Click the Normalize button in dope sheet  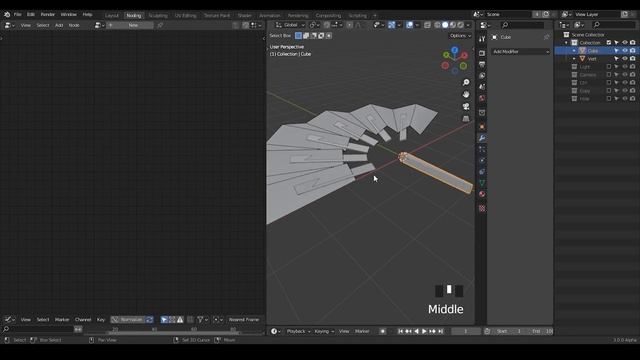[x=128, y=320]
